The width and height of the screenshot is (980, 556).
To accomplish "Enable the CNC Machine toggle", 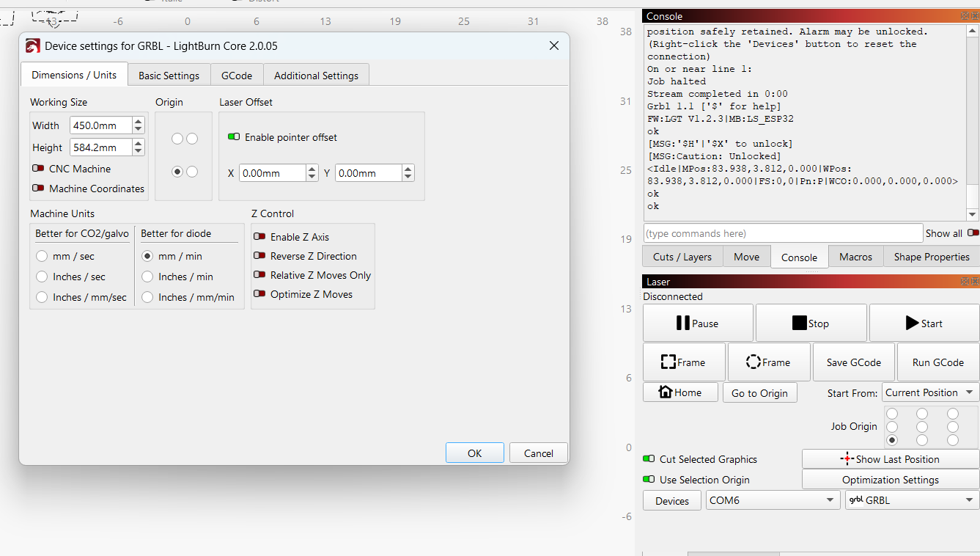I will tap(38, 169).
